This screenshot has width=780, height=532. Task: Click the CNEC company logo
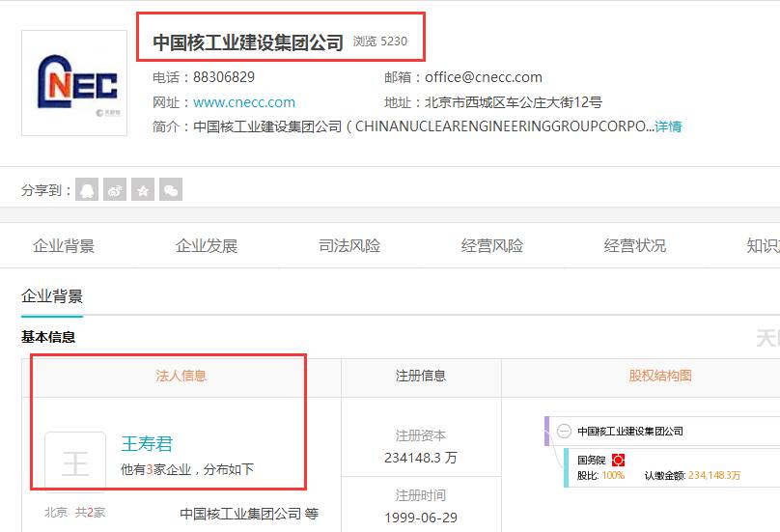(x=74, y=84)
